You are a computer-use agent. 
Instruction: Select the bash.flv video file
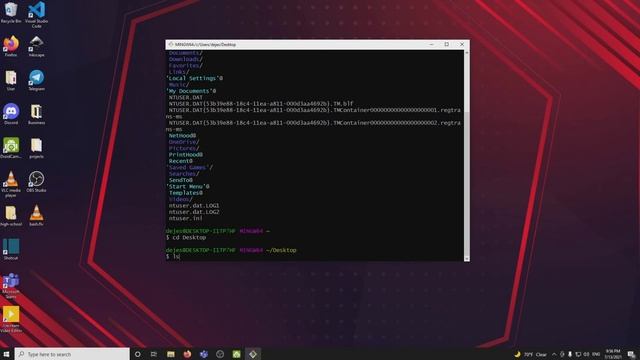36,216
